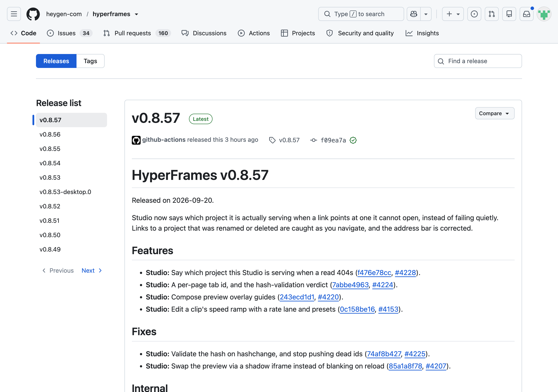Viewport: 558px width, 392px height.
Task: Open the Discussions tab
Action: [x=204, y=33]
